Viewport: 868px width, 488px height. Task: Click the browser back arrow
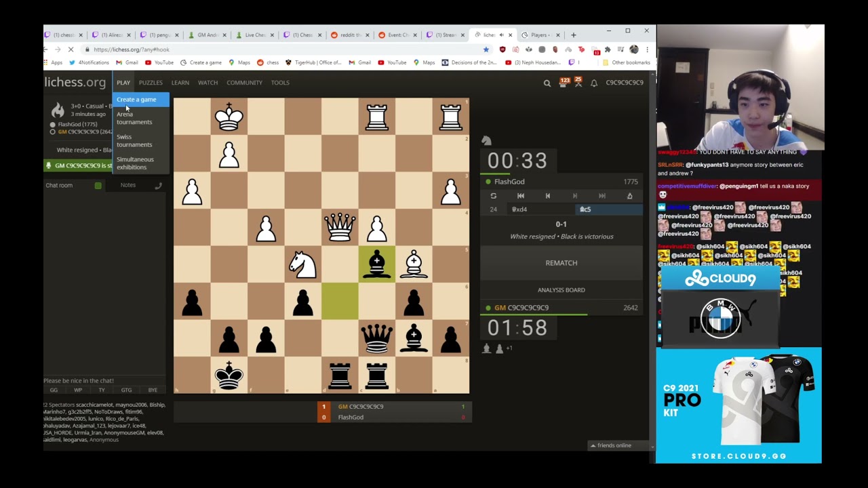pos(46,49)
